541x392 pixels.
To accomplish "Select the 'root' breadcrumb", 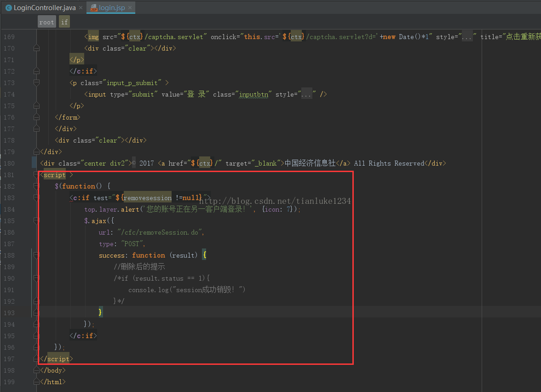I will 46,22.
